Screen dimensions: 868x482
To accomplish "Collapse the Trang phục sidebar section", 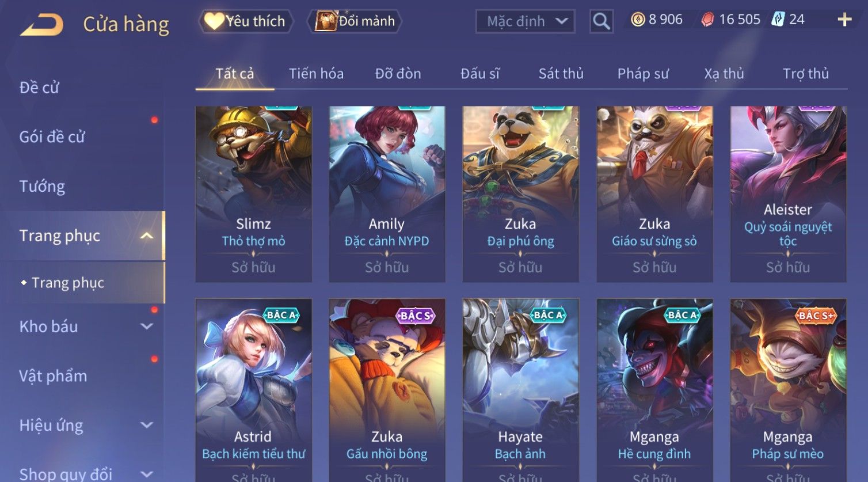I will point(147,236).
